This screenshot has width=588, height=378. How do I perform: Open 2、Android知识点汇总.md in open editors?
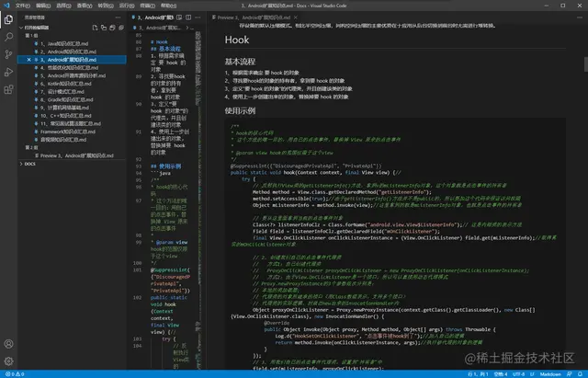68,52
